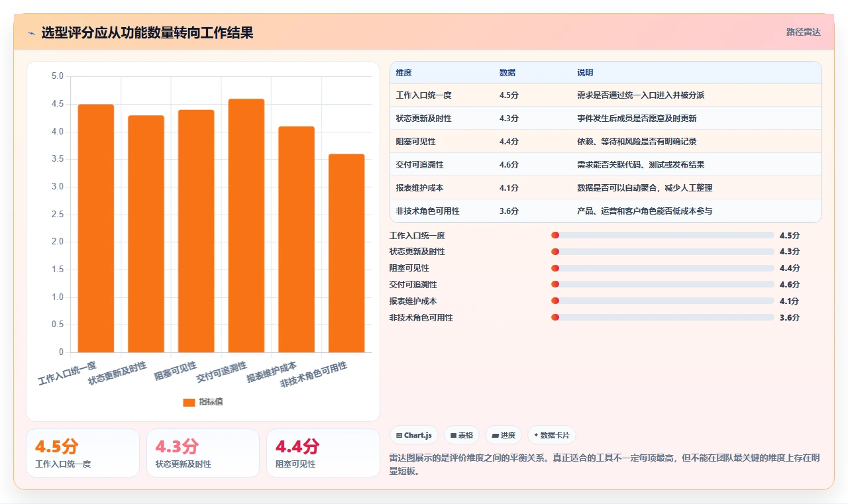848x504 pixels.
Task: Open the 4.4分 阻塞可见性 card
Action: (323, 453)
